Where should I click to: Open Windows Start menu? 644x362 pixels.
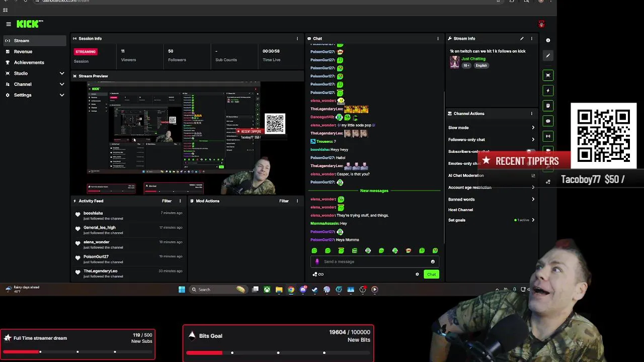(x=182, y=290)
